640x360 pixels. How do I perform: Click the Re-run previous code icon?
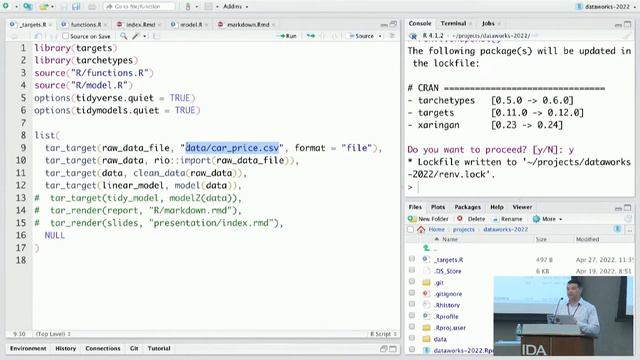311,36
